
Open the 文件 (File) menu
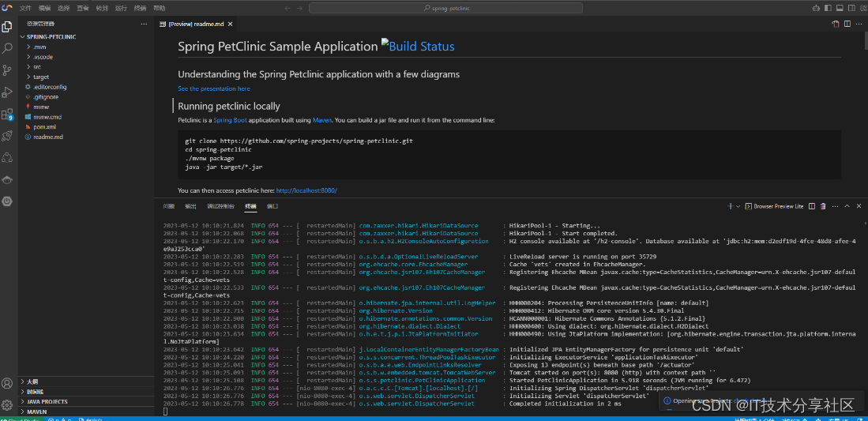point(25,9)
